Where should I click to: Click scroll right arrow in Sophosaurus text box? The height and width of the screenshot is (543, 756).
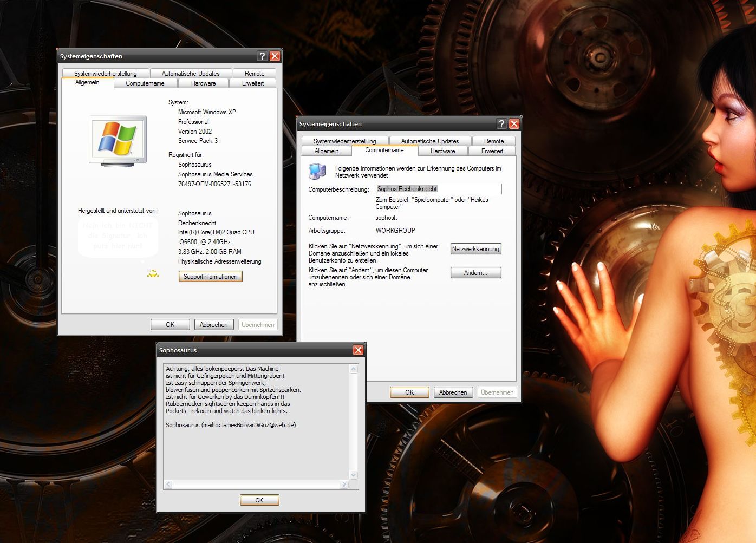pyautogui.click(x=344, y=485)
